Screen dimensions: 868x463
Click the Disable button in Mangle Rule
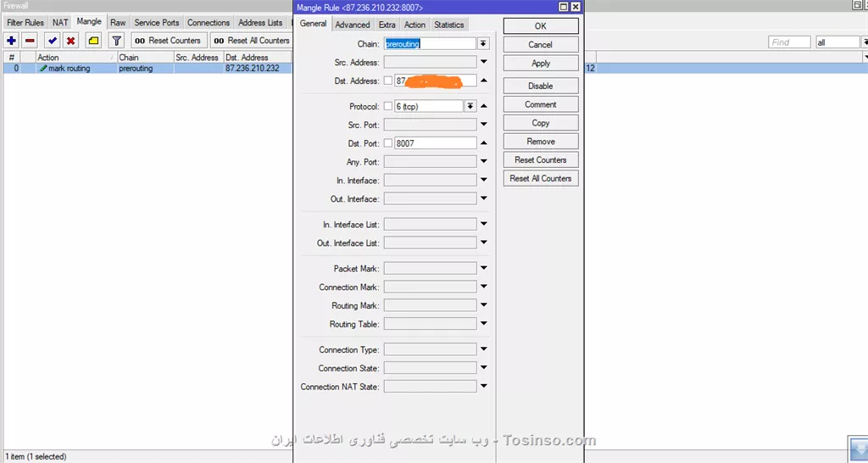click(x=541, y=86)
